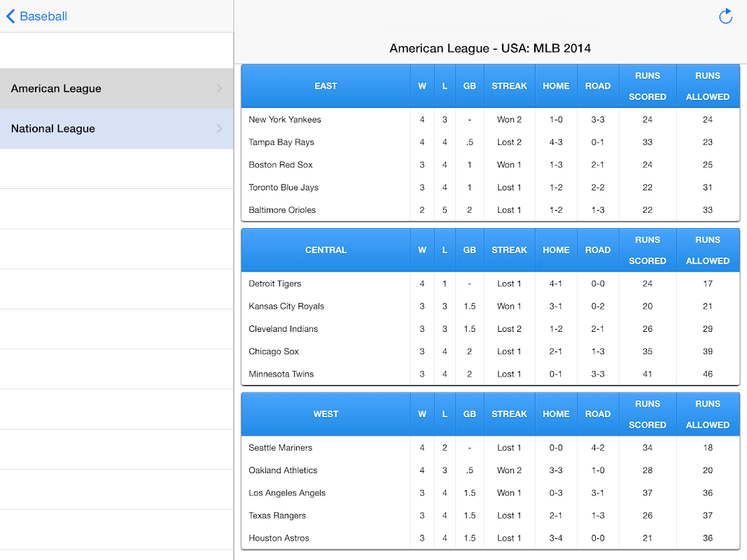Click the WEST division header
747x560 pixels.
[x=326, y=414]
